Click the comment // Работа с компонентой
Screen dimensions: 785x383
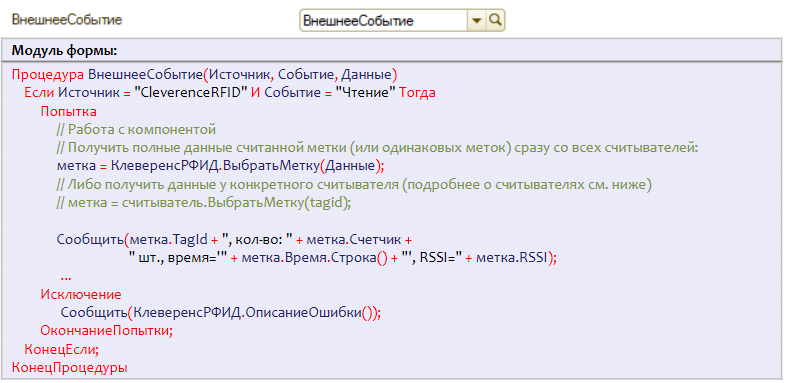(136, 130)
